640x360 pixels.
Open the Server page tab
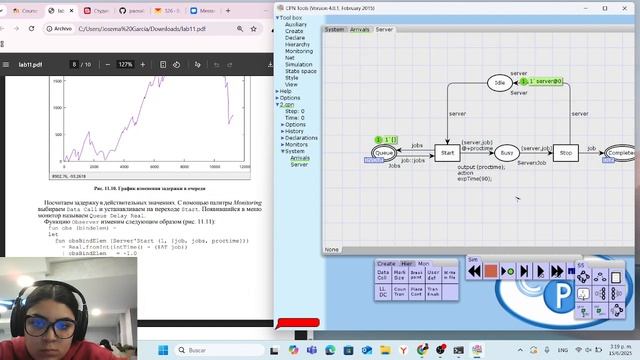coord(384,29)
